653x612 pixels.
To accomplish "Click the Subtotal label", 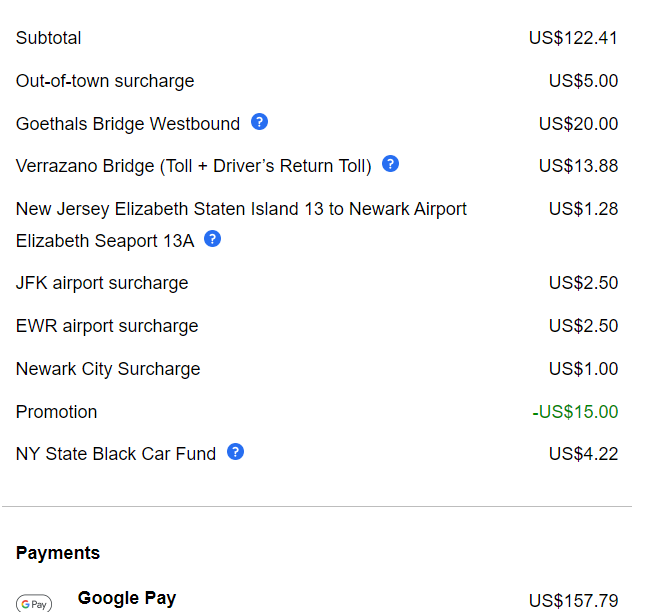I will tap(49, 38).
